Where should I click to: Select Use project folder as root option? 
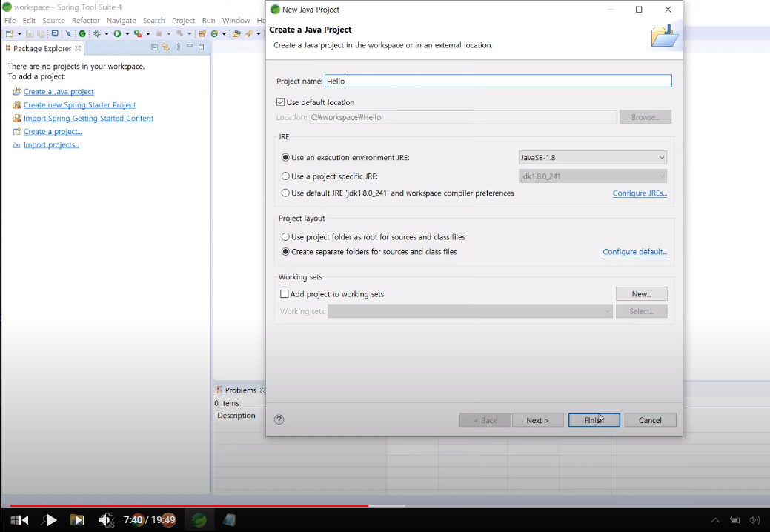pyautogui.click(x=285, y=236)
